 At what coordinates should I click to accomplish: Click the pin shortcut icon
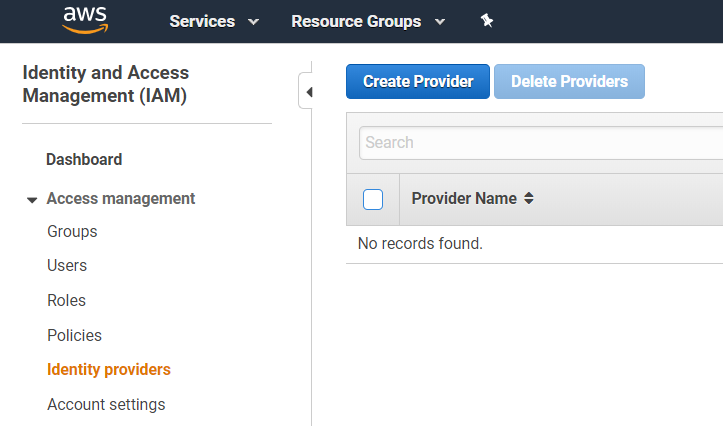[487, 21]
